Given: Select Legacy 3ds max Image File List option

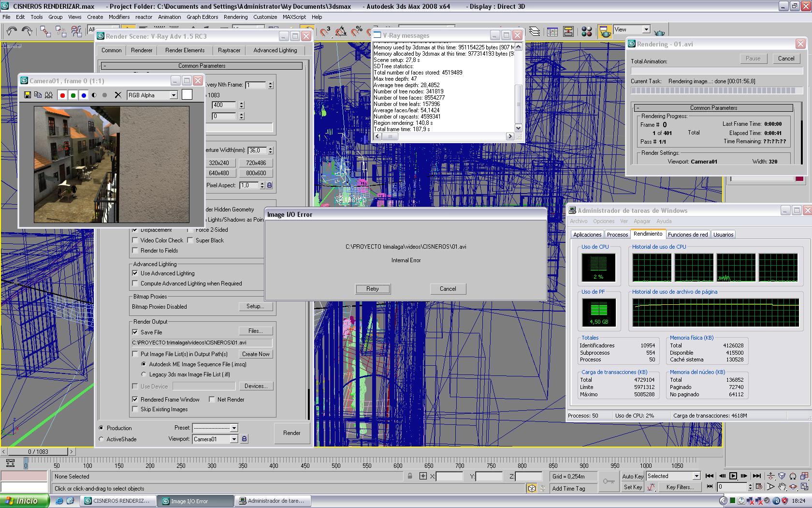Looking at the screenshot, I should pyautogui.click(x=144, y=374).
